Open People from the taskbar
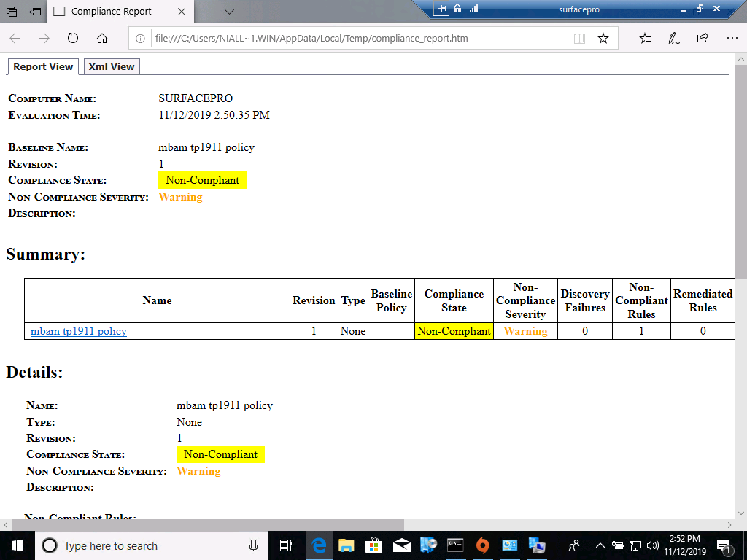Viewport: 747px width, 560px height. coord(574,545)
